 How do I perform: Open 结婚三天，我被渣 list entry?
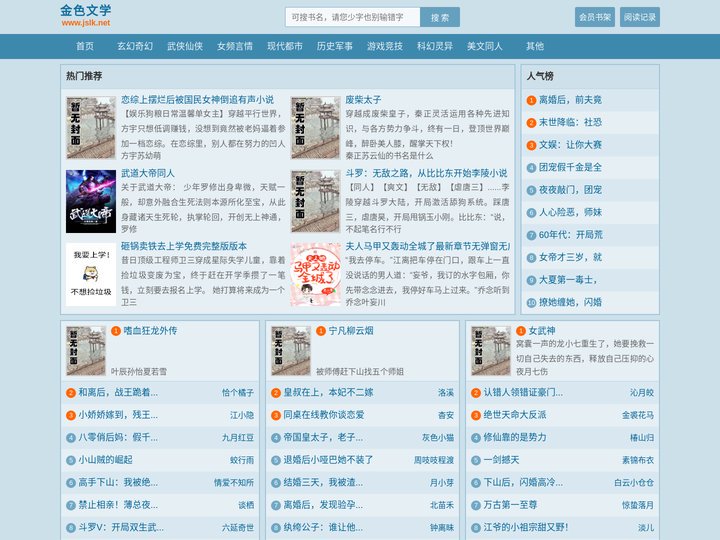[x=323, y=482]
